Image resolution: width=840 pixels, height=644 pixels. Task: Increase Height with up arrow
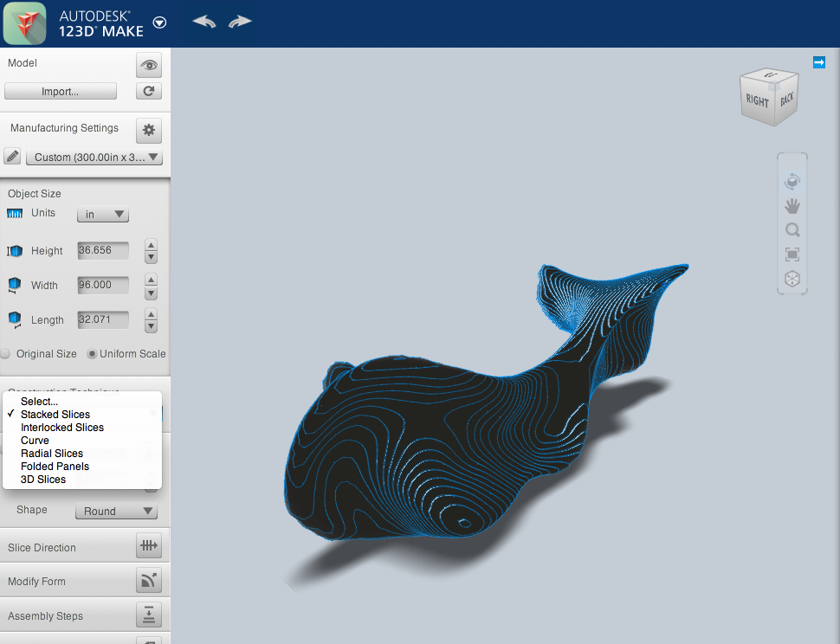(x=151, y=245)
